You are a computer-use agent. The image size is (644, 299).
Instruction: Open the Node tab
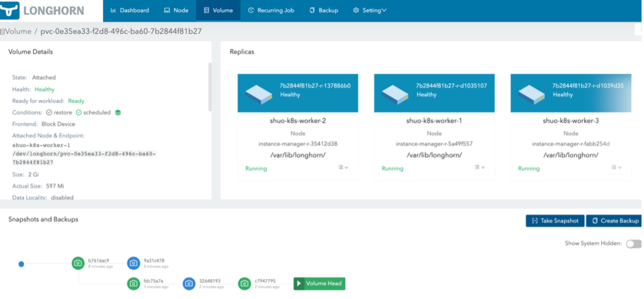[176, 10]
